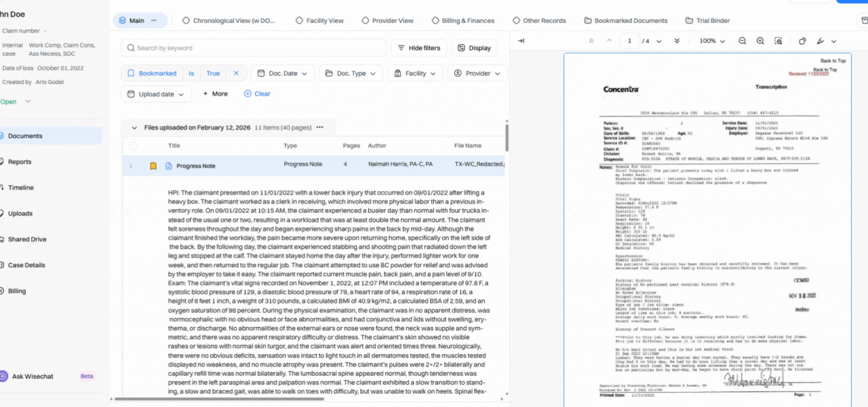Screen dimensions: 868x407
Task: Click the filter operator Is
Action: tap(191, 73)
